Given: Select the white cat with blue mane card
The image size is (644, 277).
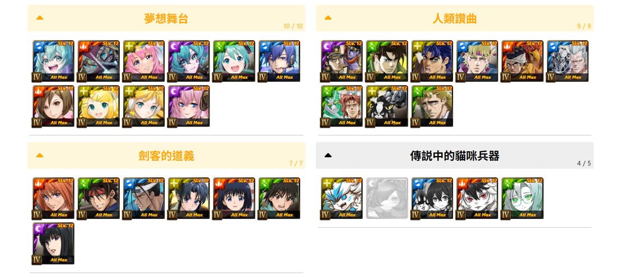Looking at the screenshot, I should pyautogui.click(x=342, y=198).
